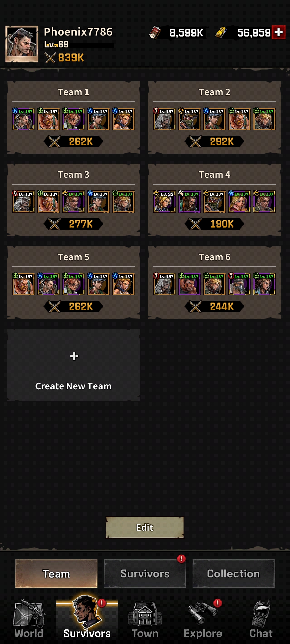Open the Team 1 card
Screen dimensions: 290x644
tap(73, 118)
